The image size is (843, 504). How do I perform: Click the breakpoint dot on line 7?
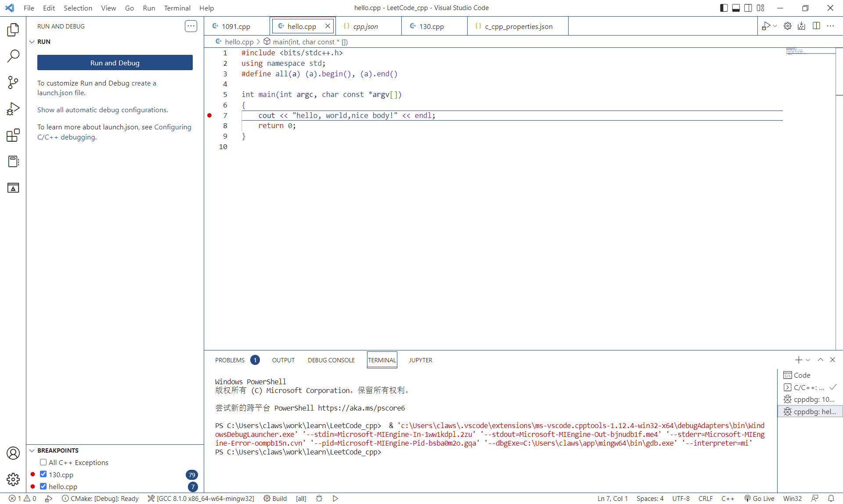click(x=209, y=115)
